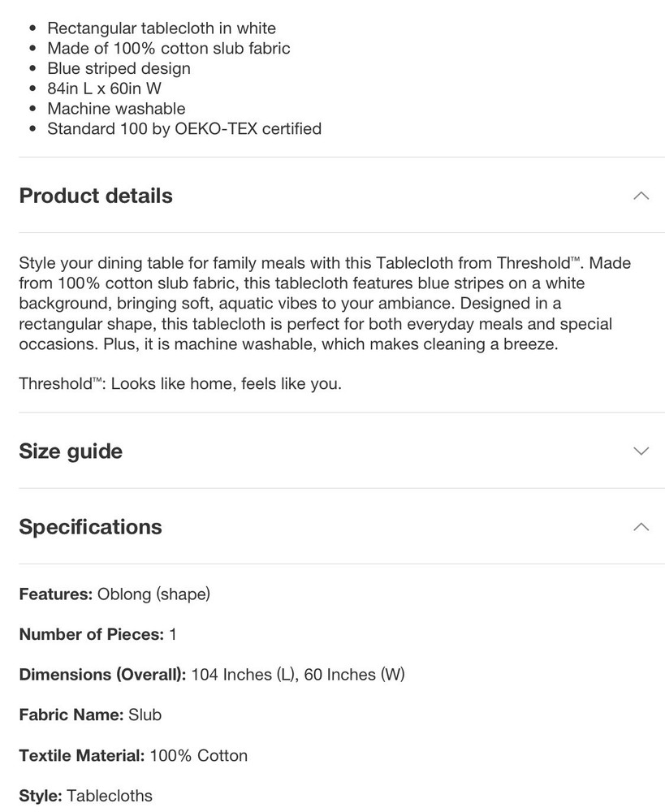Click the 'Style: Tablecloths' specification row
The width and height of the screenshot is (665, 812).
pos(85,796)
